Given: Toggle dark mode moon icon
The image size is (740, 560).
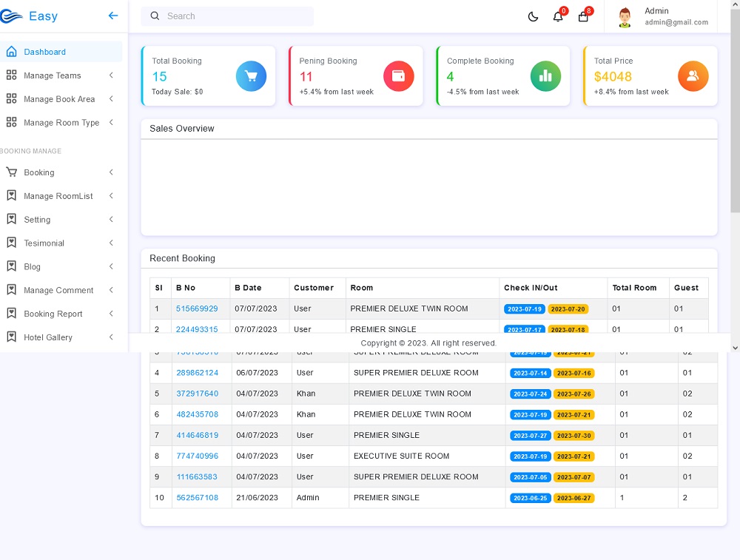Looking at the screenshot, I should 533,16.
